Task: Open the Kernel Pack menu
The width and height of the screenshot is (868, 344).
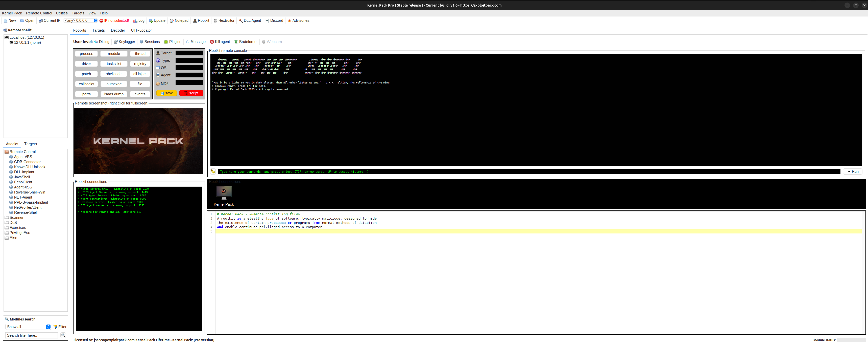Action: click(12, 13)
